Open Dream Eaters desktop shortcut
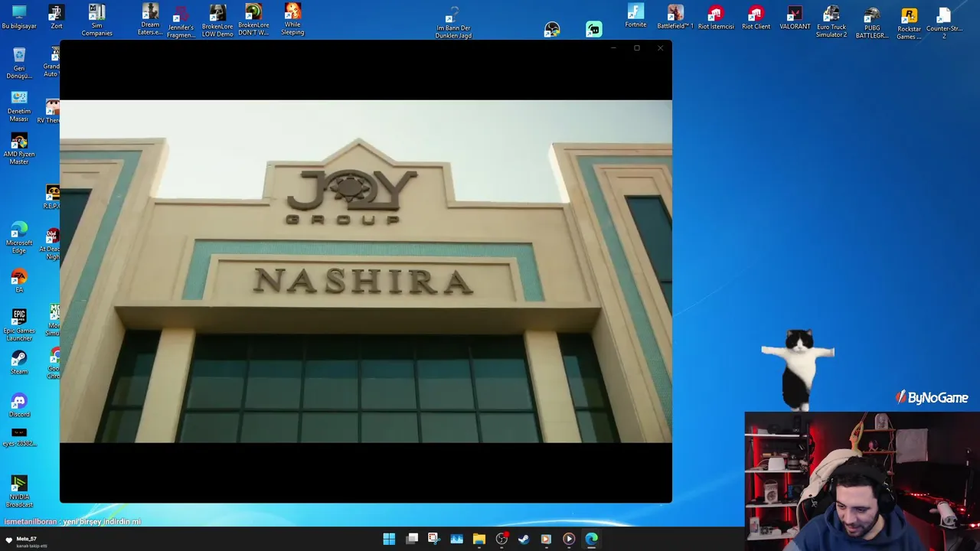 tap(150, 20)
